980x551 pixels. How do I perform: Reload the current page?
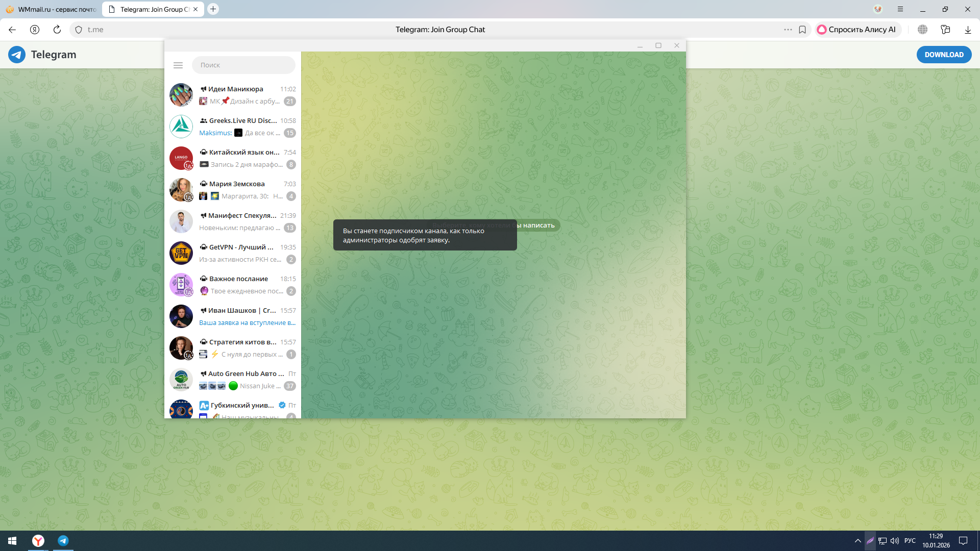pos(57,30)
